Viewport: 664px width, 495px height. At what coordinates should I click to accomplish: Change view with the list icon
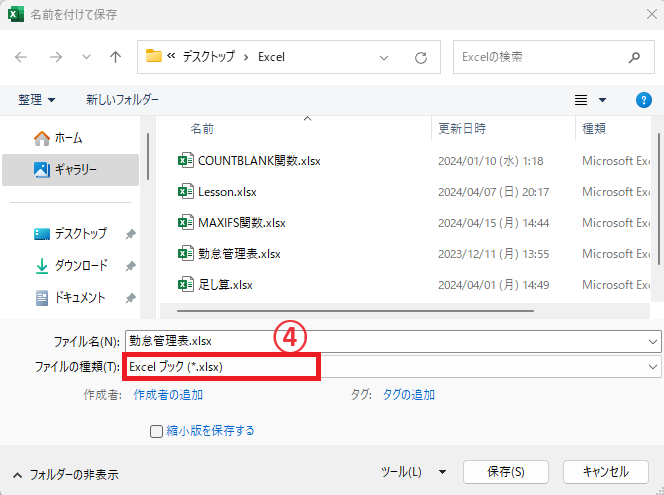click(x=581, y=100)
